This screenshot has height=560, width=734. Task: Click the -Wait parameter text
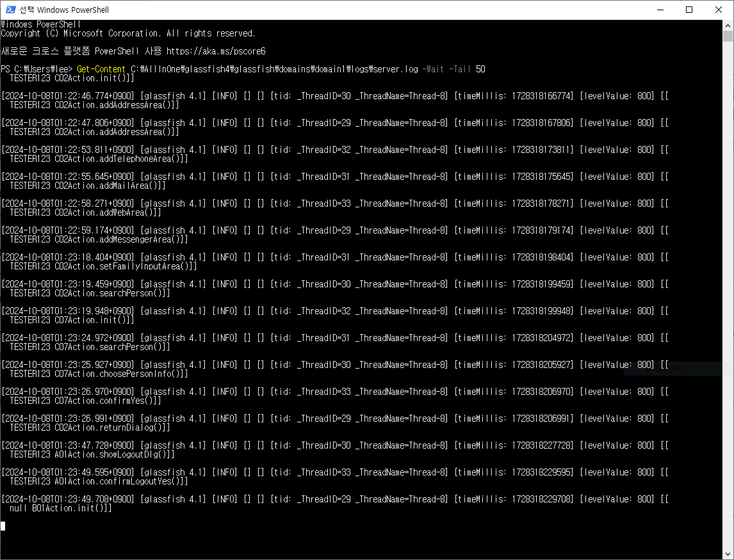[433, 69]
